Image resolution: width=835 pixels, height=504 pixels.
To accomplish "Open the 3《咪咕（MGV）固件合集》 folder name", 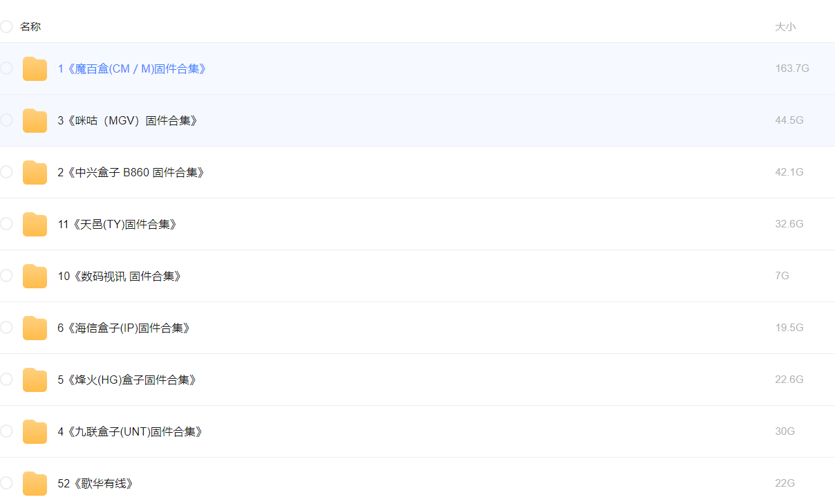I will tap(129, 120).
